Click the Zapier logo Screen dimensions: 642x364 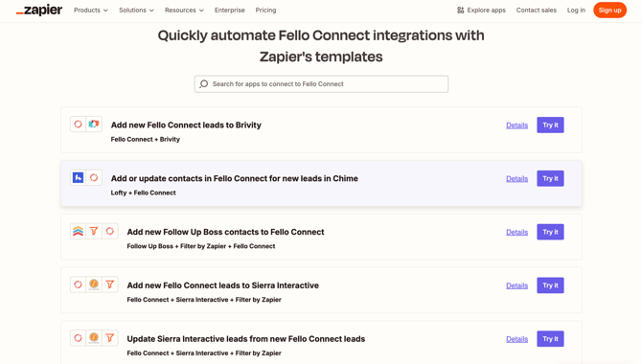pyautogui.click(x=39, y=11)
